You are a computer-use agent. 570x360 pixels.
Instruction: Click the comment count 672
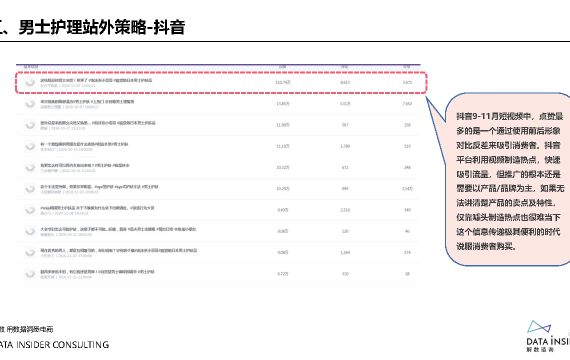point(345,167)
